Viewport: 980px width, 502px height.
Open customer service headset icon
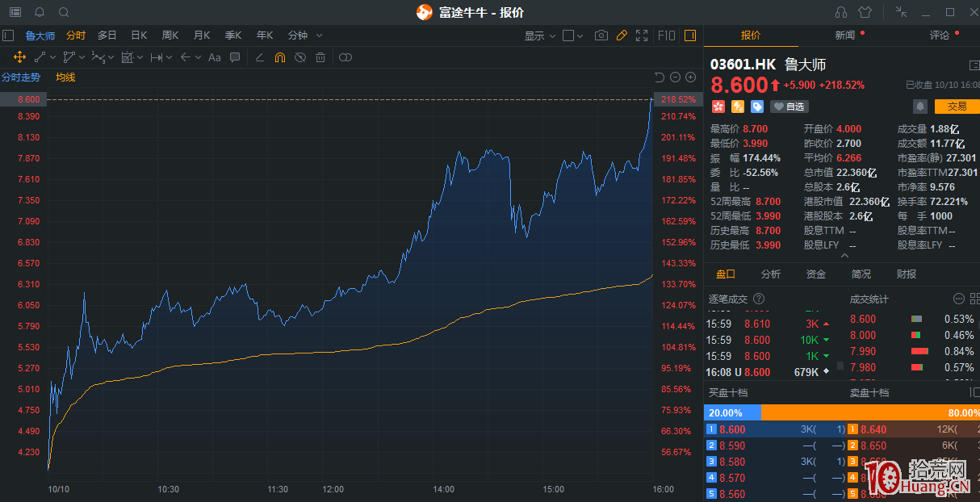(841, 12)
